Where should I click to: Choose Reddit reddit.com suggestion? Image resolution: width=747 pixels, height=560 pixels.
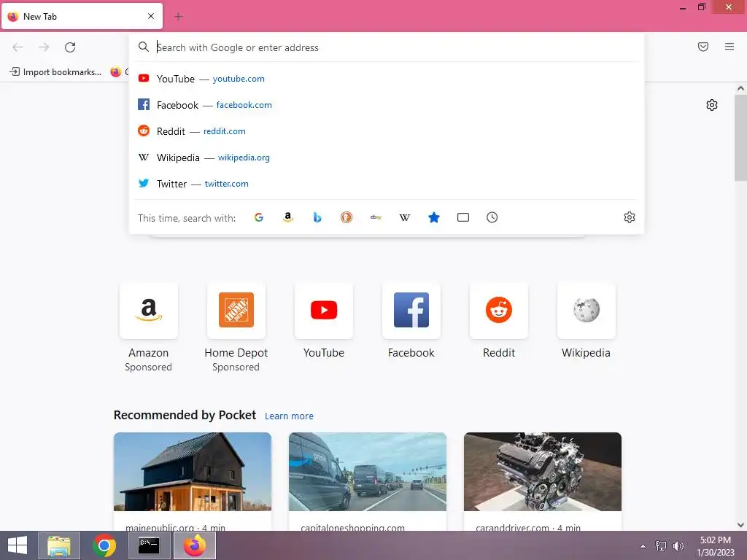click(387, 131)
